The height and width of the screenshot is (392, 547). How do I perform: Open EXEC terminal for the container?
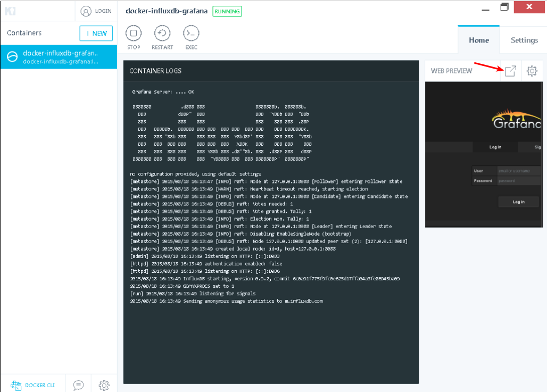[191, 34]
